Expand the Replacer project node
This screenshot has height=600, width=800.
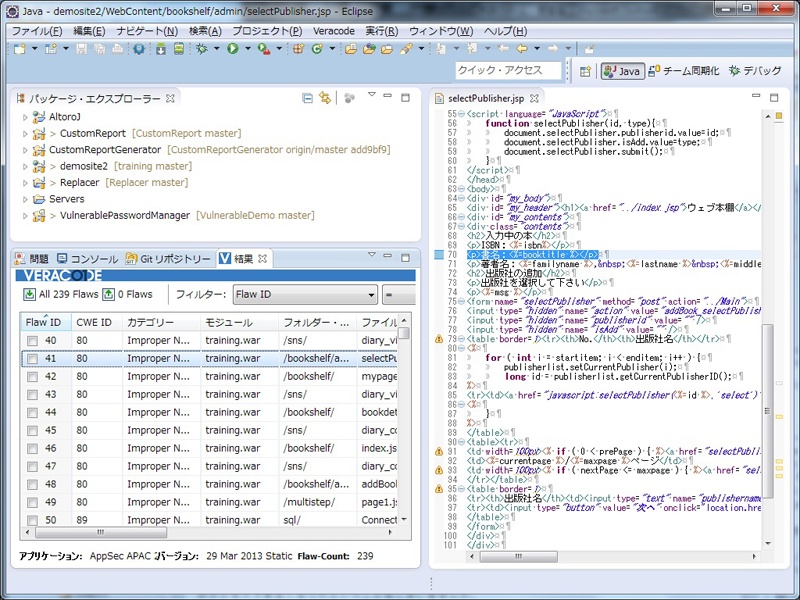coord(25,183)
